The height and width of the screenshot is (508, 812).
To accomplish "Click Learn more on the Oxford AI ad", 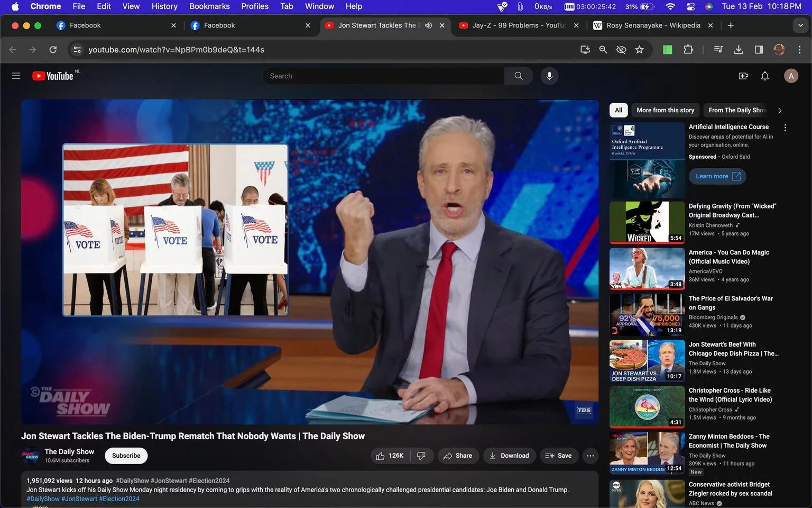I will (x=717, y=176).
